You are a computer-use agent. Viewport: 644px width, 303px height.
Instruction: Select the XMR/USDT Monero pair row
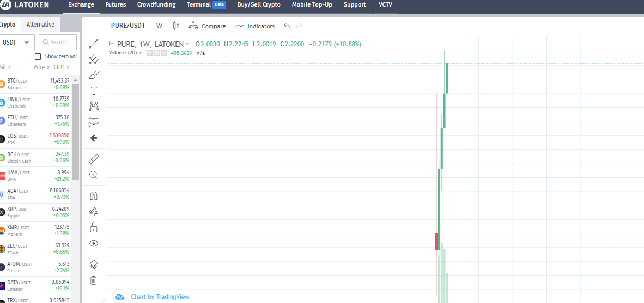[35, 231]
